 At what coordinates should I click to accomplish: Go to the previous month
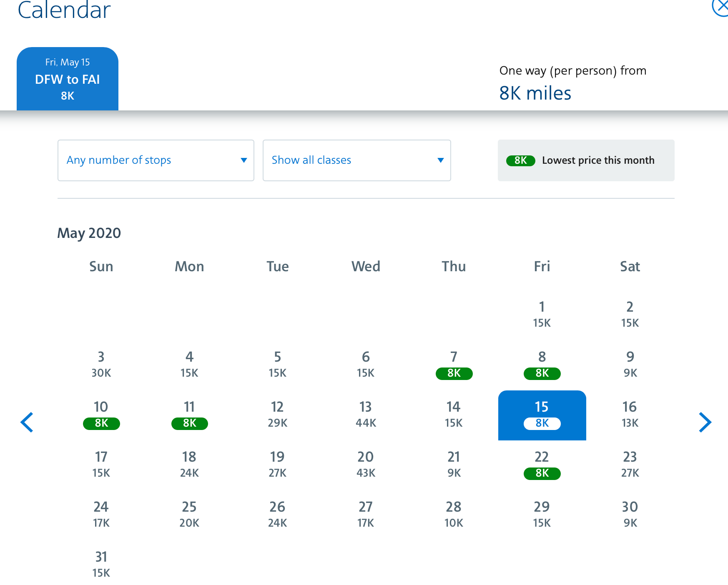tap(27, 422)
